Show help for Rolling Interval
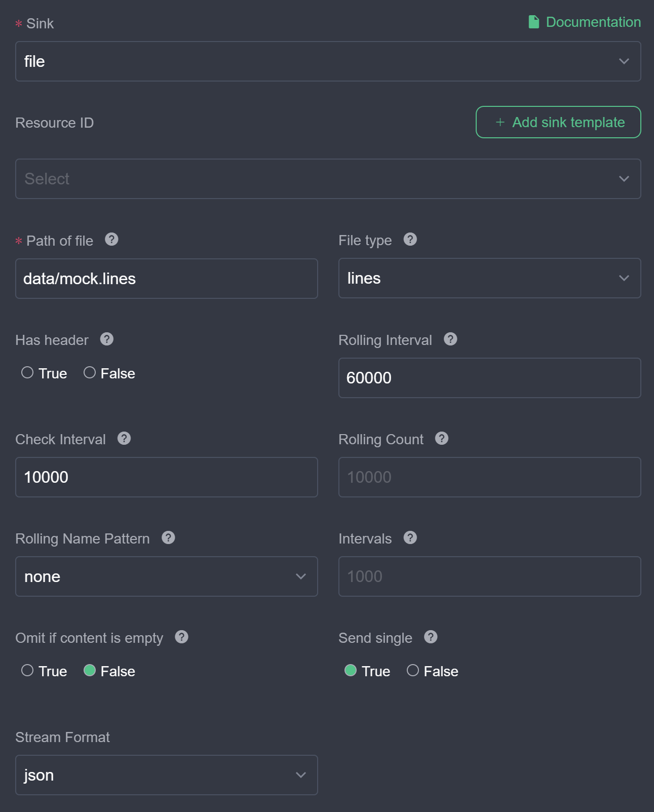 point(450,339)
